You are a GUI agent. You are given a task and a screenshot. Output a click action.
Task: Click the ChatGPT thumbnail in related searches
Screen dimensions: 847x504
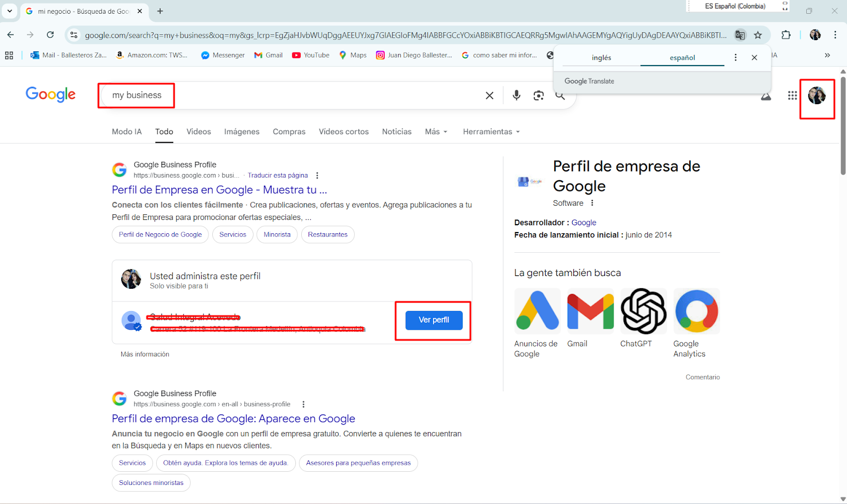pos(643,311)
